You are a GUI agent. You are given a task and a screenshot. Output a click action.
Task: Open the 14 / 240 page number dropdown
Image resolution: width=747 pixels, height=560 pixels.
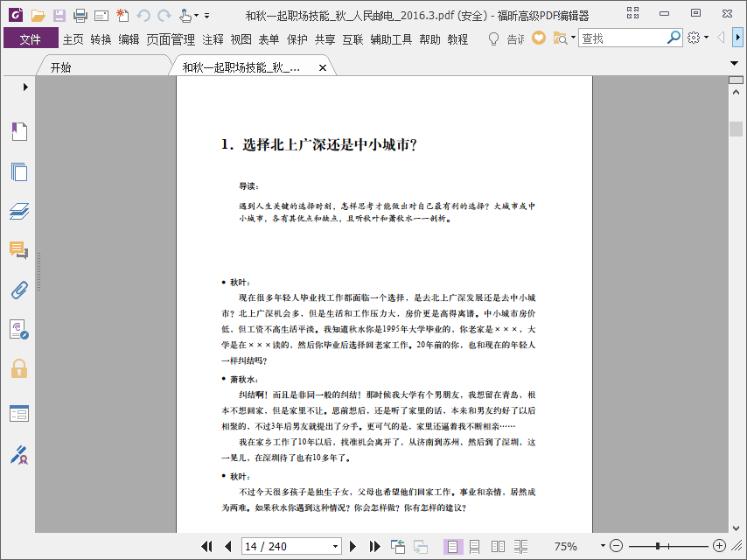point(335,546)
